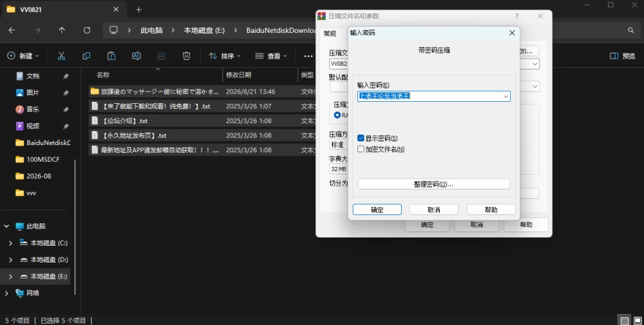Image resolution: width=644 pixels, height=325 pixels.
Task: Click the 整理密码(O)... button
Action: (433, 184)
